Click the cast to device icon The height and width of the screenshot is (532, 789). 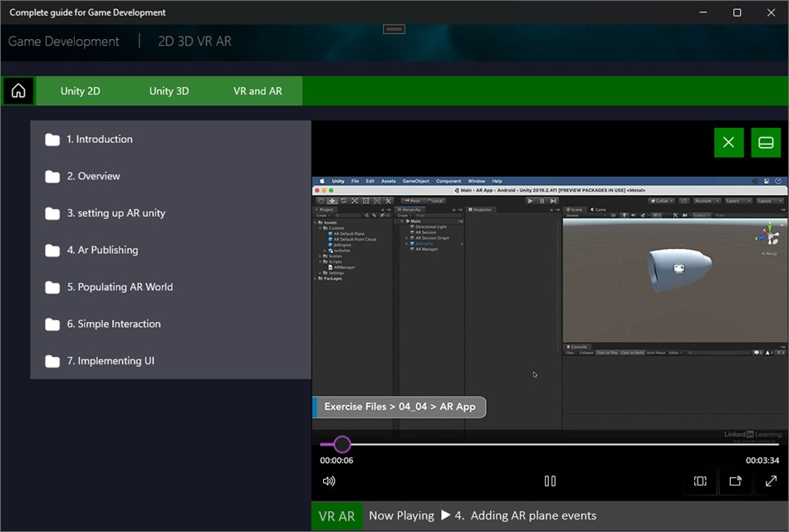tap(736, 481)
